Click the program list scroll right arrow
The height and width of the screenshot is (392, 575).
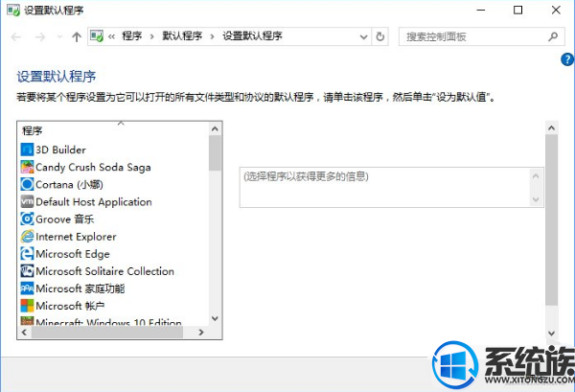[x=201, y=333]
